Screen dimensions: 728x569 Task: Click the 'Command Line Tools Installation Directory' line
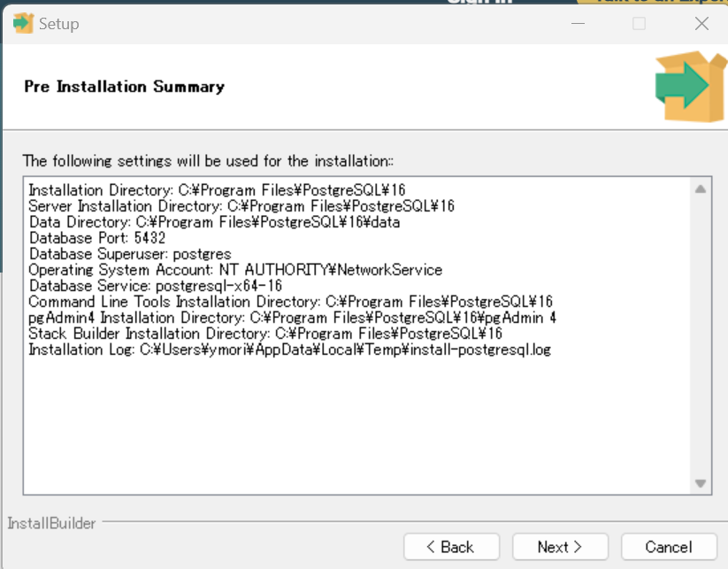pos(291,302)
